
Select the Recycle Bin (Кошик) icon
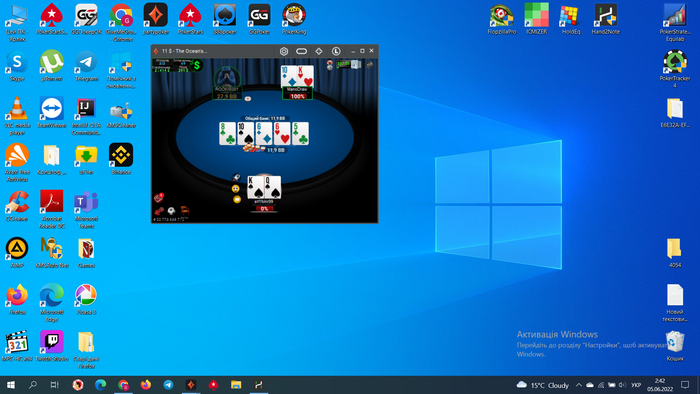click(675, 346)
